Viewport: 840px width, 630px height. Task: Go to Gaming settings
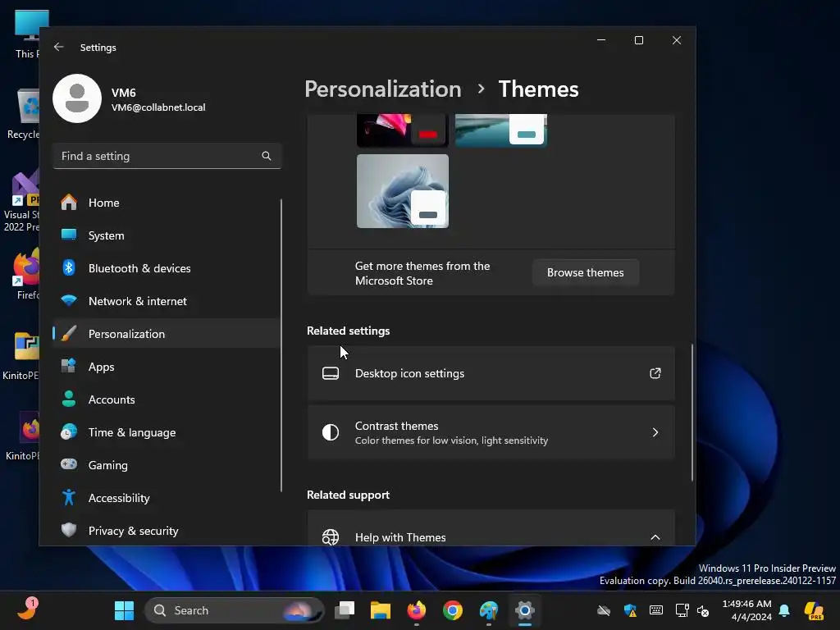click(x=166, y=465)
